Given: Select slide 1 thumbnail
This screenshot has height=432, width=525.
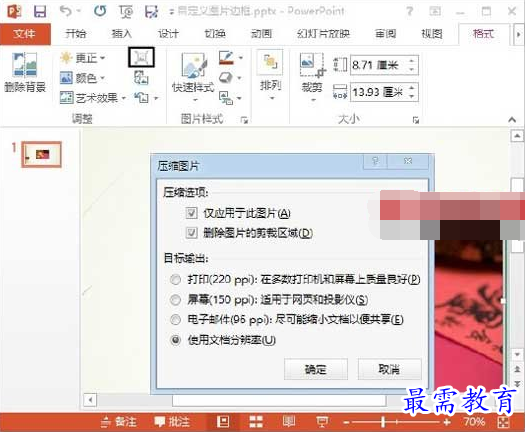Looking at the screenshot, I should 42,154.
